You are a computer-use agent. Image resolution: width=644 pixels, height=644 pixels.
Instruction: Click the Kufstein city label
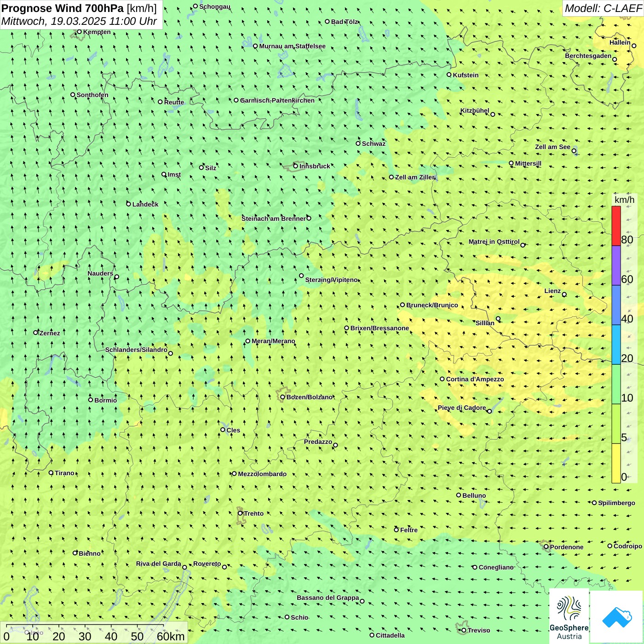466,75
